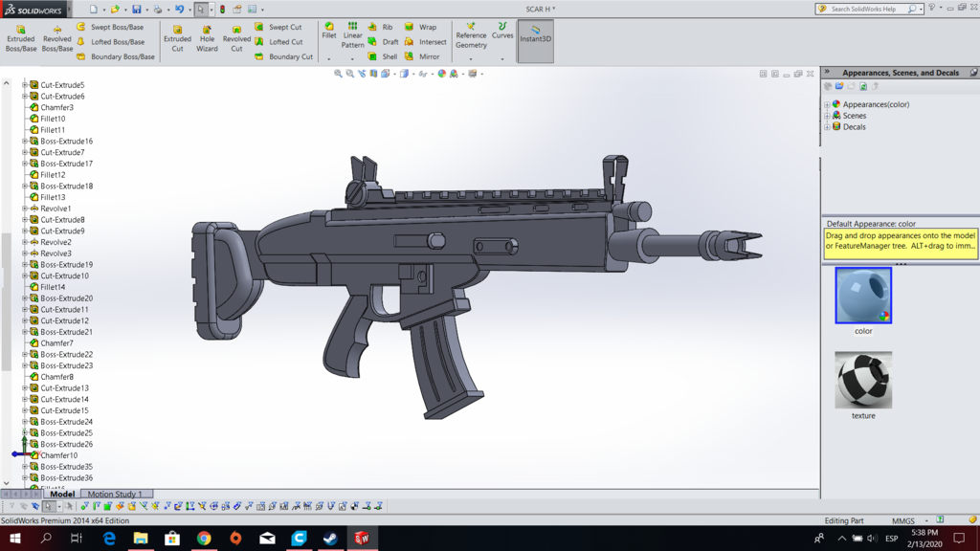Expand the Cut-Extrude5 feature
The width and height of the screenshot is (980, 551).
pos(25,85)
